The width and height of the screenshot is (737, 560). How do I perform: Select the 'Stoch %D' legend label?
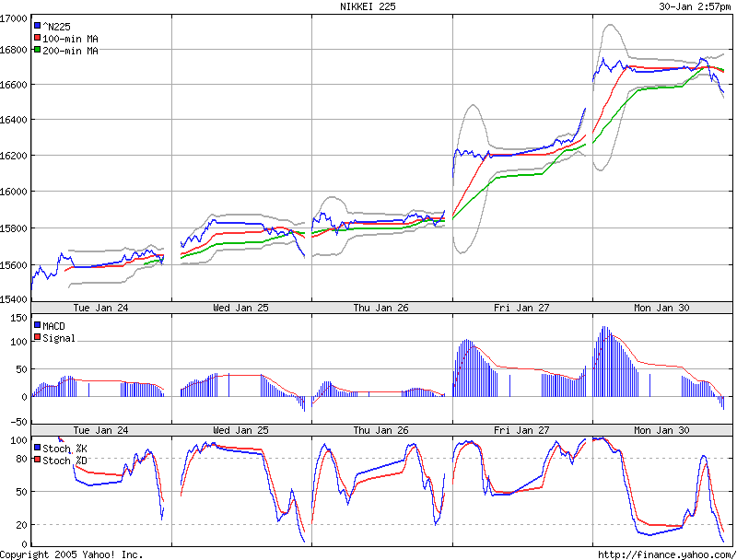click(x=64, y=461)
